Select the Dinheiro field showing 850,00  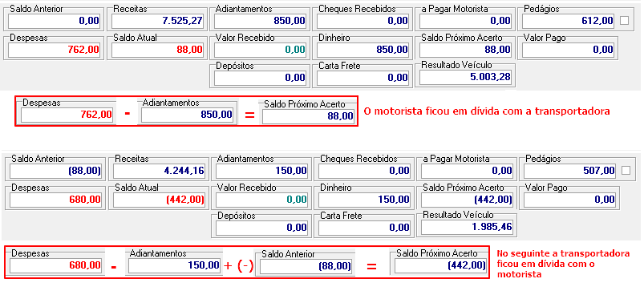363,50
